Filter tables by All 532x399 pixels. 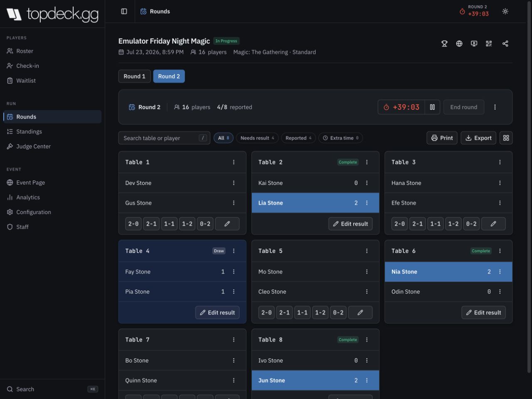pyautogui.click(x=224, y=138)
